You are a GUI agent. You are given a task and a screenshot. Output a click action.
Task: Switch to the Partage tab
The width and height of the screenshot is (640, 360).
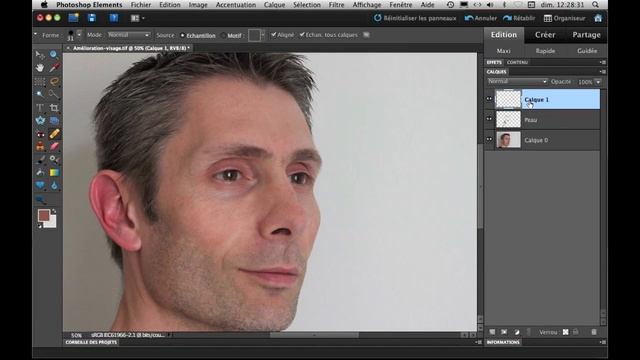[587, 35]
